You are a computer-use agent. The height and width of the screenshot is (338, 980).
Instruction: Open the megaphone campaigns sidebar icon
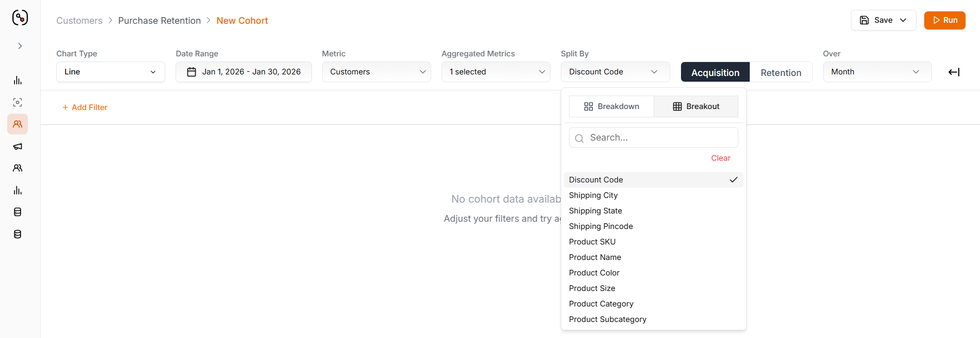pos(18,146)
